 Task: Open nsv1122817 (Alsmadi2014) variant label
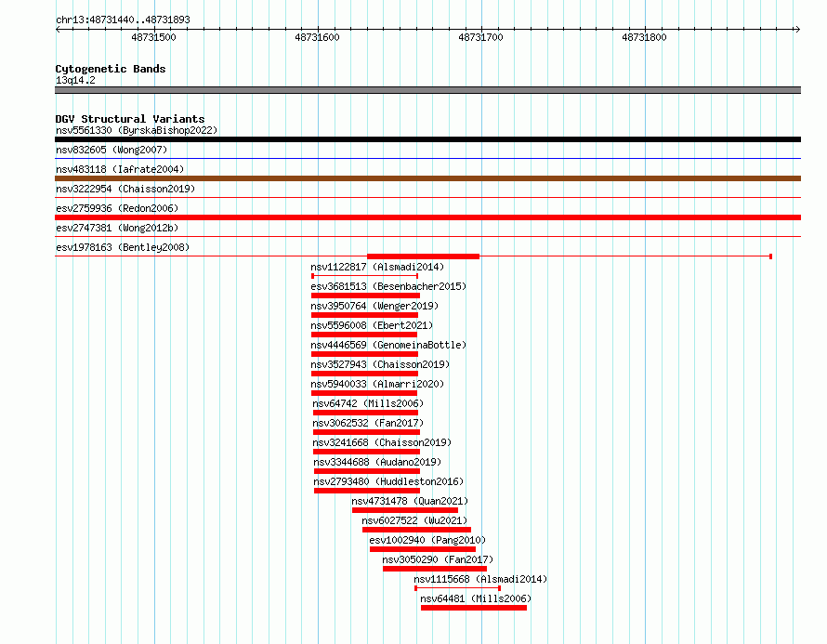tap(377, 267)
